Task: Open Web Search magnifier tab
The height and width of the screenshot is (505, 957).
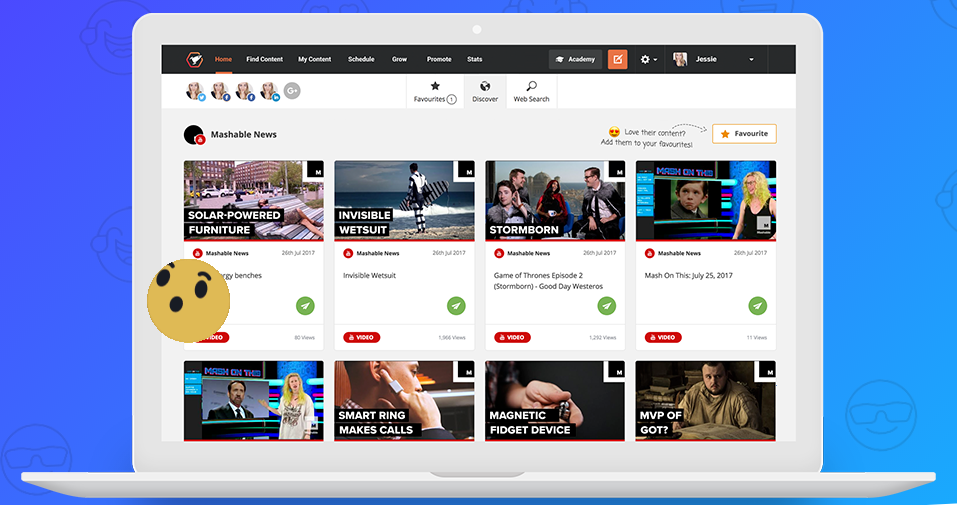Action: [x=531, y=91]
